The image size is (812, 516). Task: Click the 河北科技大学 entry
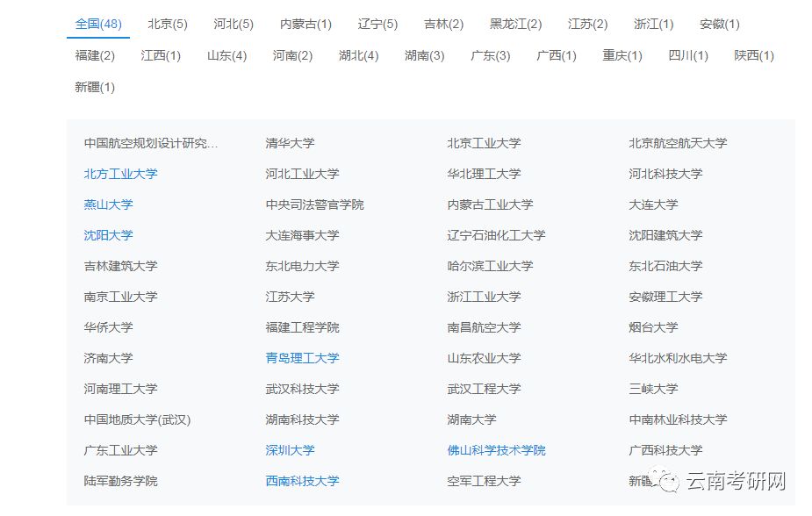pyautogui.click(x=665, y=174)
